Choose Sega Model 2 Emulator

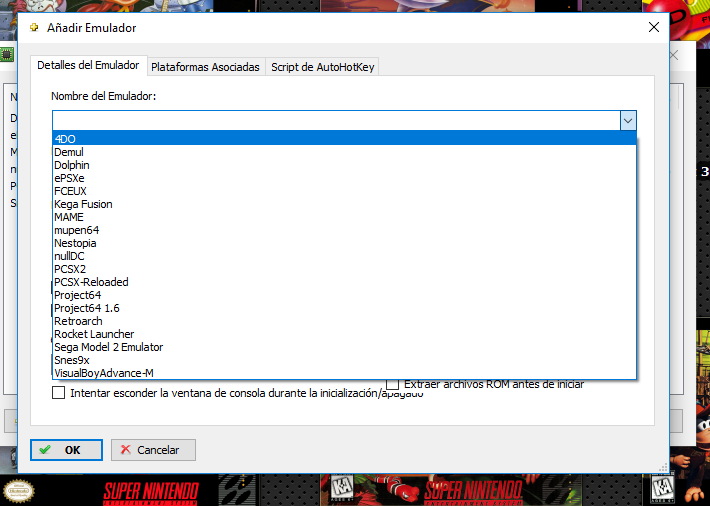[x=344, y=347]
